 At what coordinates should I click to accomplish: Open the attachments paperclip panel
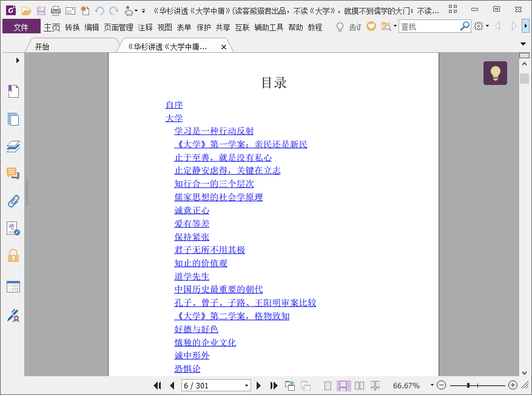(x=13, y=201)
